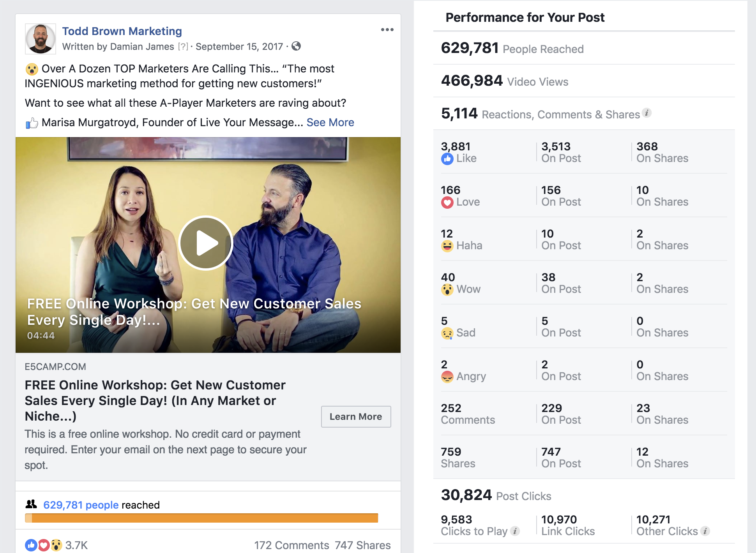Screen dimensions: 756x553
Task: Expand post text with See More
Action: 330,122
